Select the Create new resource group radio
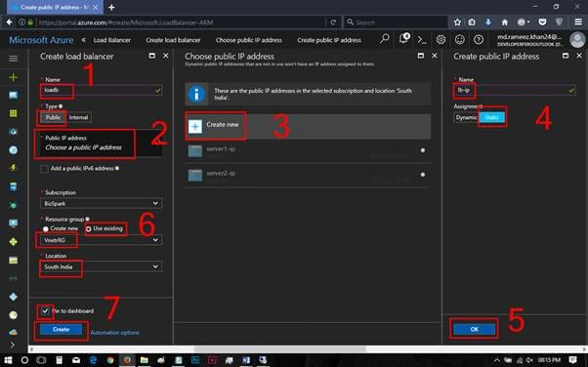Image resolution: width=588 pixels, height=367 pixels. click(46, 228)
